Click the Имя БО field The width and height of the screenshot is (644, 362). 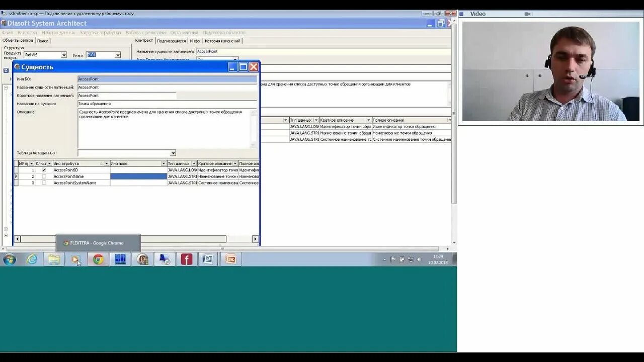pos(167,79)
